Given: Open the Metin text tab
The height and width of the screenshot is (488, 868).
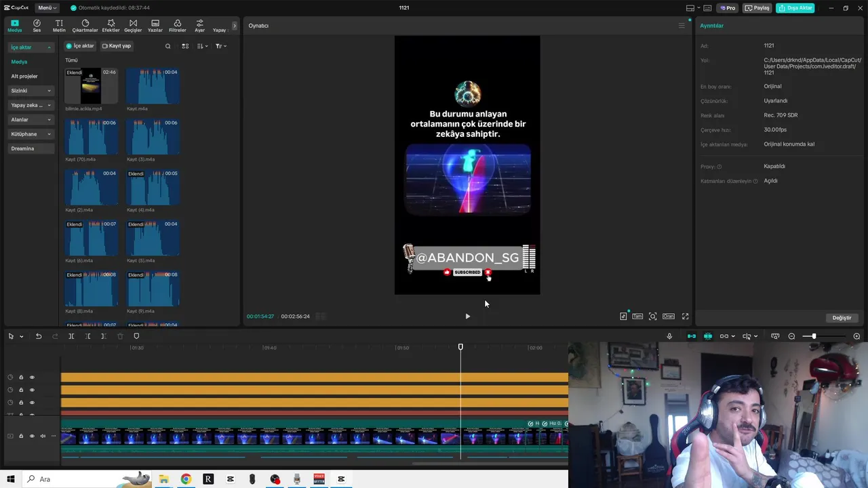Looking at the screenshot, I should [59, 26].
